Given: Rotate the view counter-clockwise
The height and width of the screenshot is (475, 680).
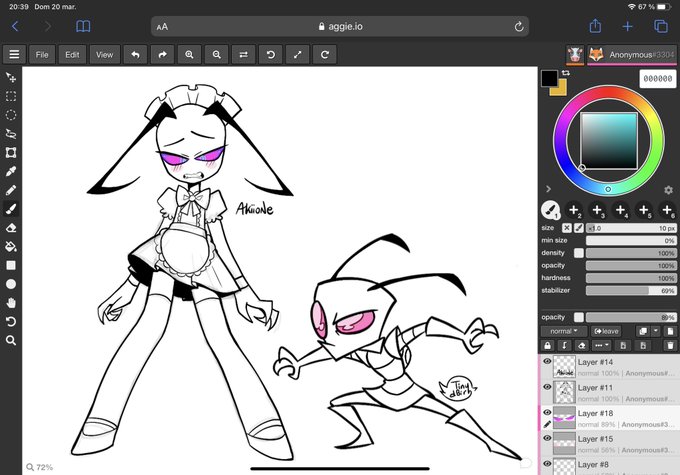Looking at the screenshot, I should click(271, 55).
